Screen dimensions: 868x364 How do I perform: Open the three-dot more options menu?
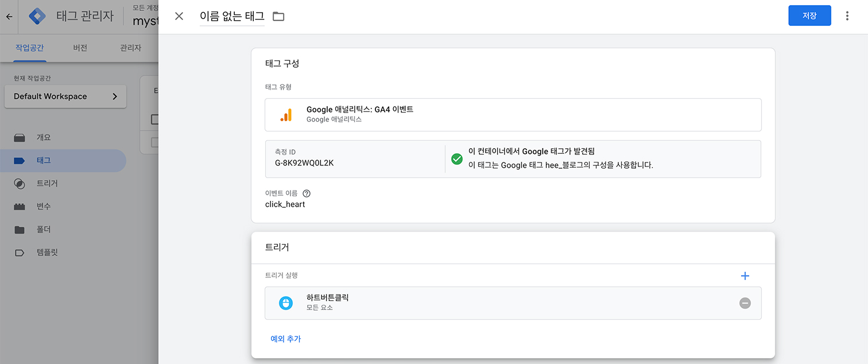(x=847, y=16)
